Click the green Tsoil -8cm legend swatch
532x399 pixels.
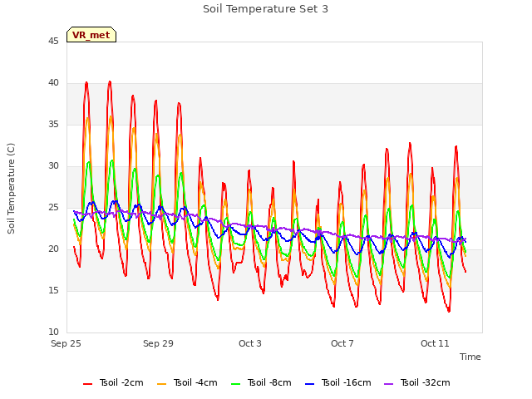pyautogui.click(x=235, y=384)
